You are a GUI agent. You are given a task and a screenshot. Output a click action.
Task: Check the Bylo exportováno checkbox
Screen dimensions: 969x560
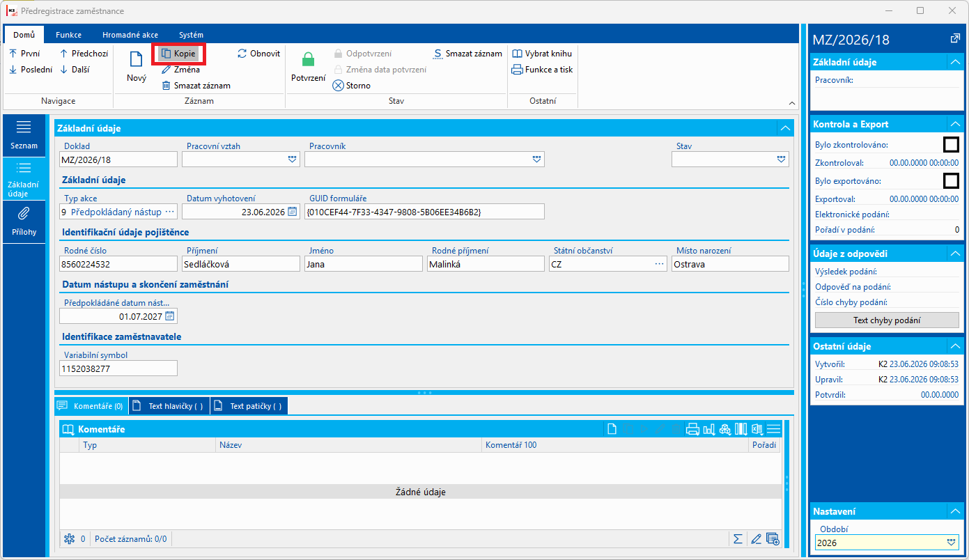click(x=951, y=181)
